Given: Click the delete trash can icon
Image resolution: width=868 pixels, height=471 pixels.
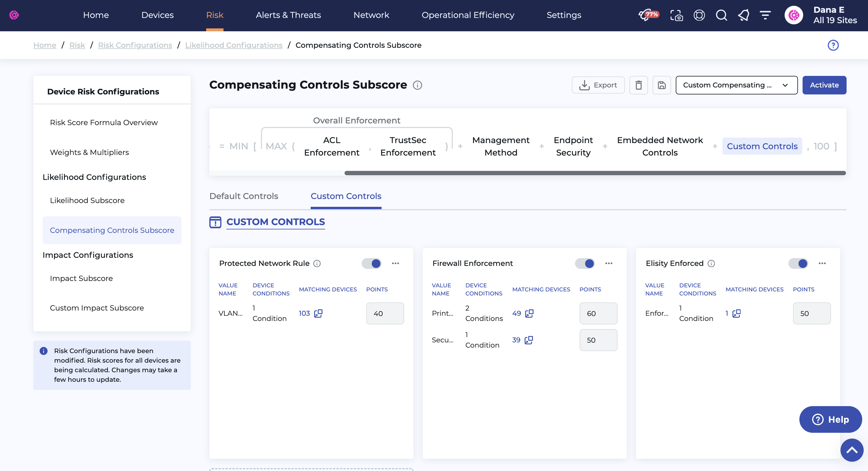Looking at the screenshot, I should pos(638,85).
